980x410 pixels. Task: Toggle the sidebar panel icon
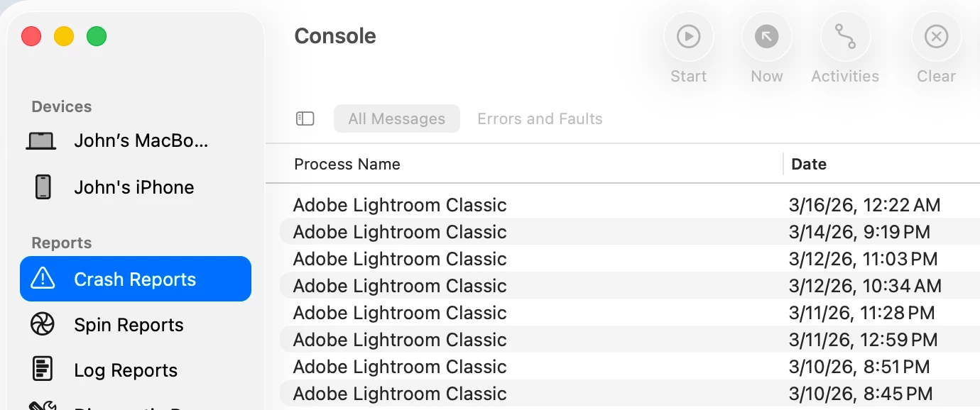[305, 118]
